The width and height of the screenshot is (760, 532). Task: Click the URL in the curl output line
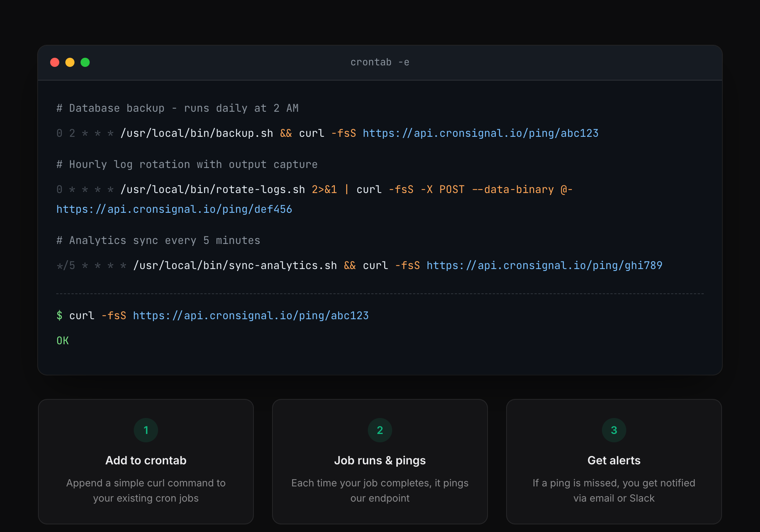click(x=250, y=315)
